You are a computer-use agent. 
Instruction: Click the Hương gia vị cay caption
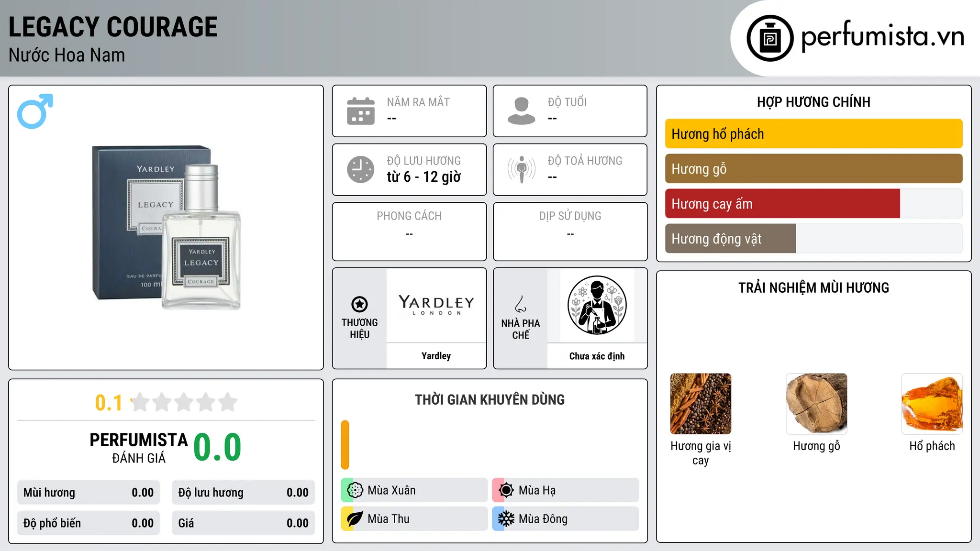(x=701, y=453)
